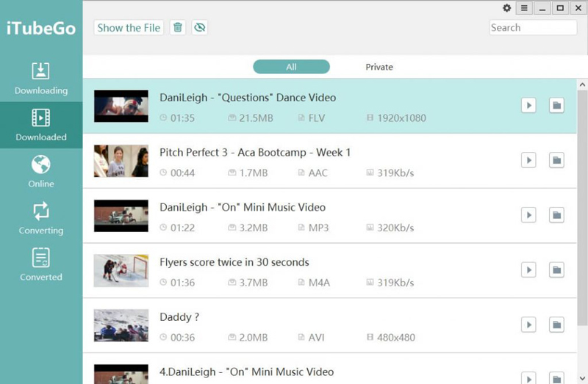Click thumbnail of 3.2MB MP3 DaniLeigh item
588x384 pixels.
pos(121,216)
